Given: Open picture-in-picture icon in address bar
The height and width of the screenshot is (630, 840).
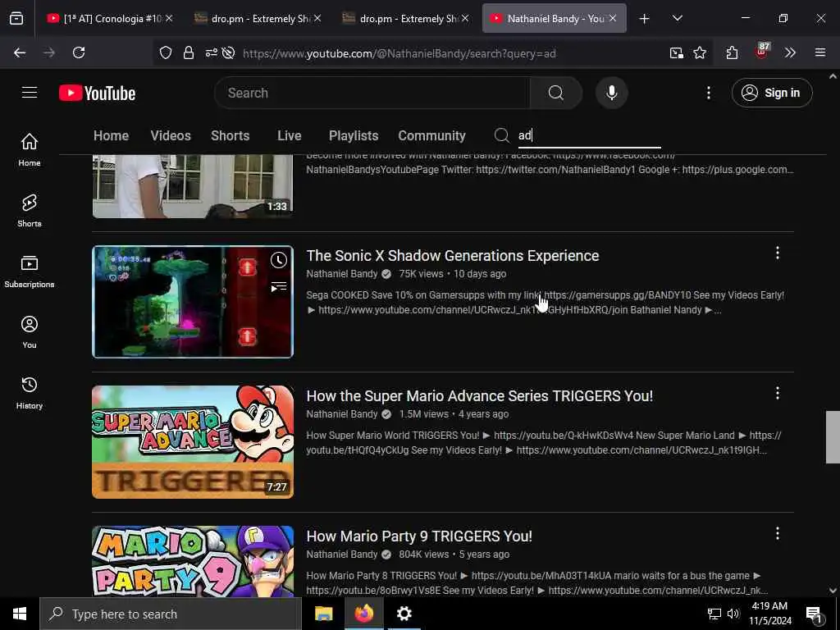Looking at the screenshot, I should tap(677, 52).
